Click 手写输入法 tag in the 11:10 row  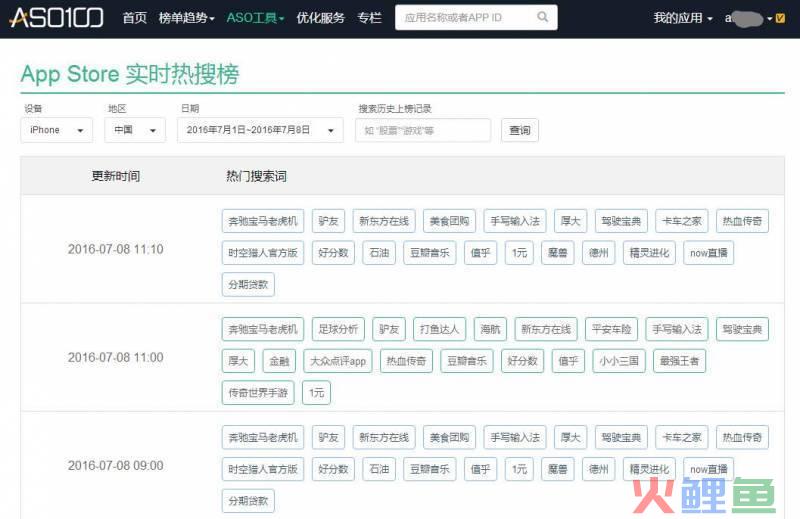(x=515, y=221)
